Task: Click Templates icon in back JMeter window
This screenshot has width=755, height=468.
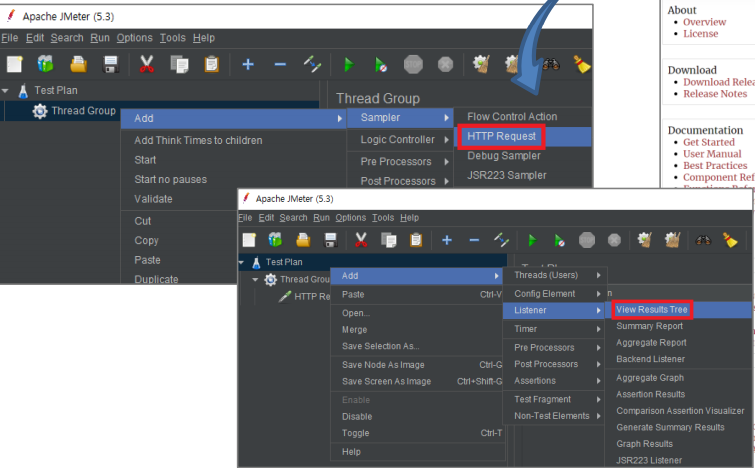Action: [x=46, y=64]
